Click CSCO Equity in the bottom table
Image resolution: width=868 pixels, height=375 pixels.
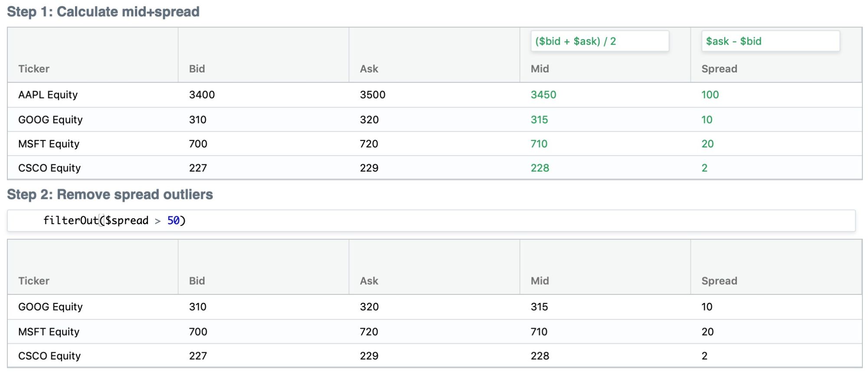coord(49,356)
